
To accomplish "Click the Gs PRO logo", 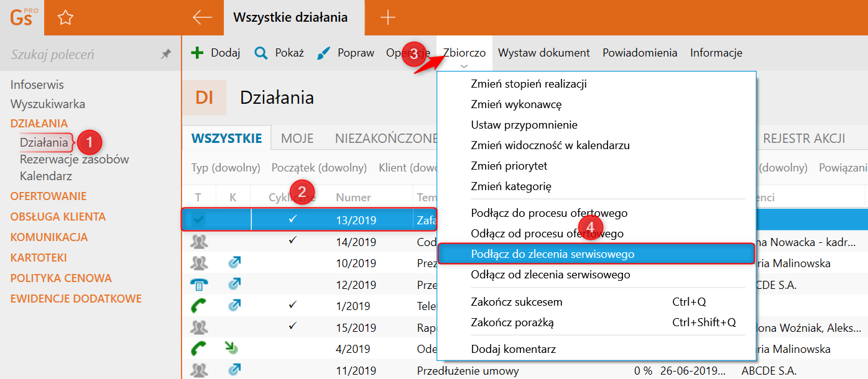I will (24, 17).
